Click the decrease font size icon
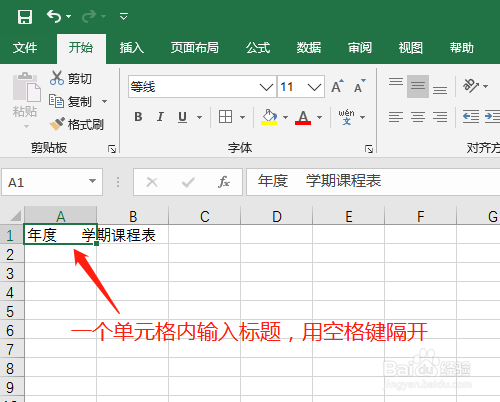This screenshot has width=500, height=402. pyautogui.click(x=359, y=86)
